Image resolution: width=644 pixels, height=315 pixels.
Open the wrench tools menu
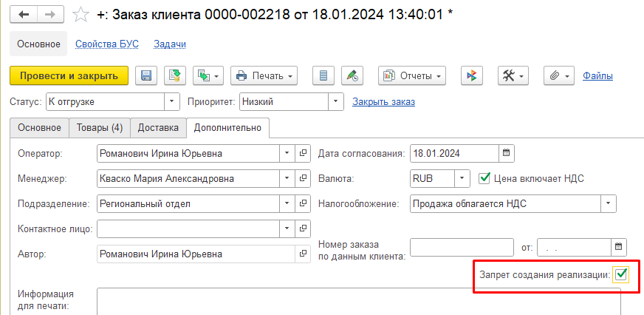click(513, 75)
